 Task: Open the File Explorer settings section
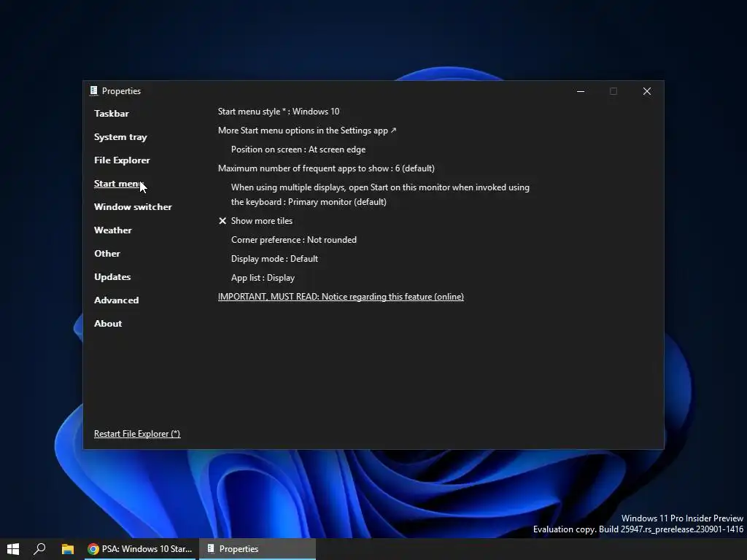[x=122, y=160]
